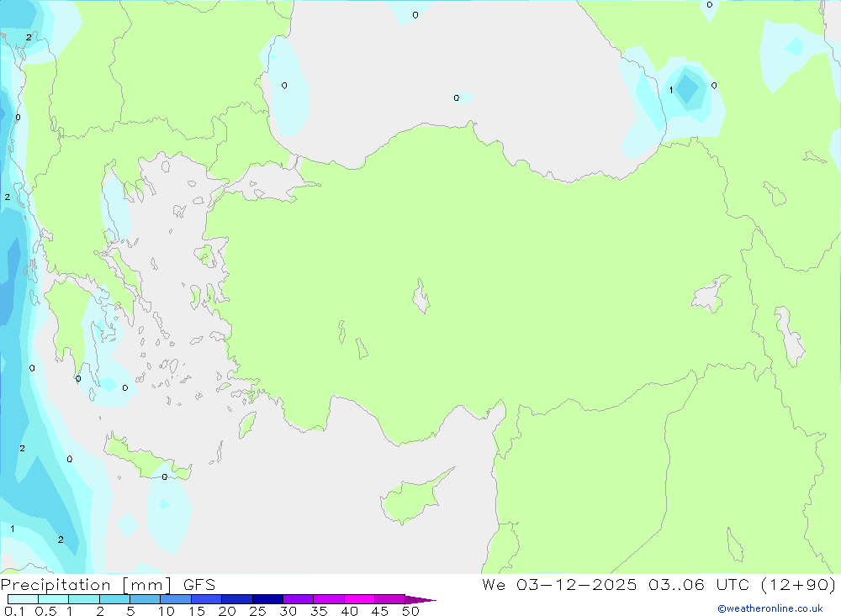
Task: Click the "35" legend scale value
Action: pos(319,611)
